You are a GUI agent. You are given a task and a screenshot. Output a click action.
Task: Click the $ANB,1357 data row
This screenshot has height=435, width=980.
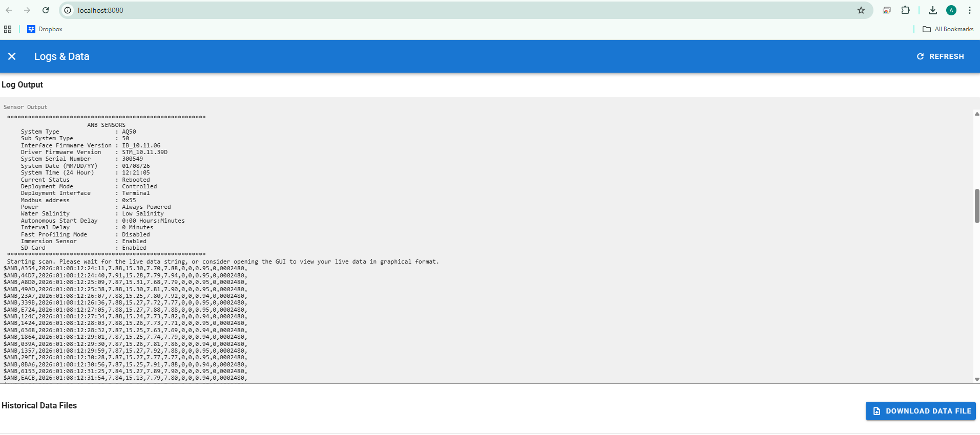126,351
